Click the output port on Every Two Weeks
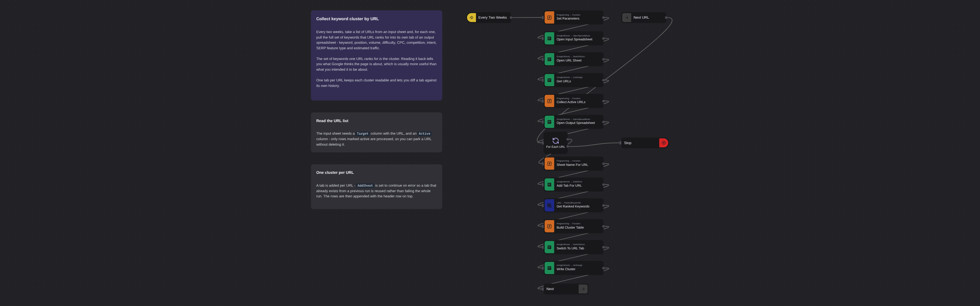 (x=511, y=17)
